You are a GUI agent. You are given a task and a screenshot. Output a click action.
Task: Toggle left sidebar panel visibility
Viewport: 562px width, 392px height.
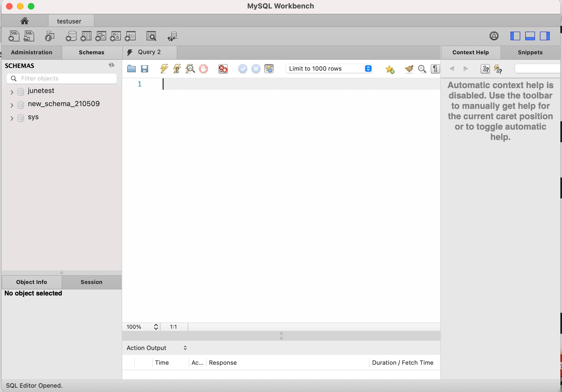pyautogui.click(x=515, y=36)
